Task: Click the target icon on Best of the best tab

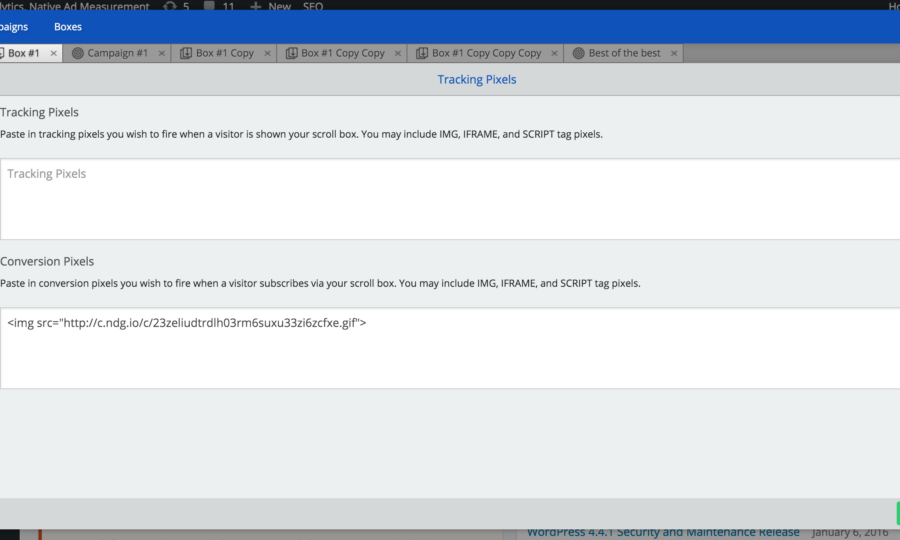Action: [x=578, y=53]
